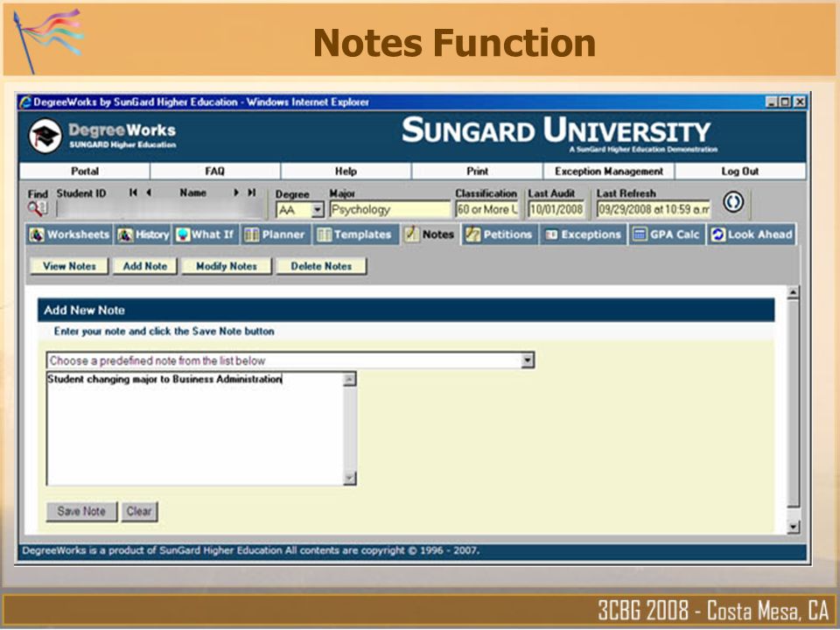Click the Exceptions tab icon
840x630 pixels.
[551, 234]
